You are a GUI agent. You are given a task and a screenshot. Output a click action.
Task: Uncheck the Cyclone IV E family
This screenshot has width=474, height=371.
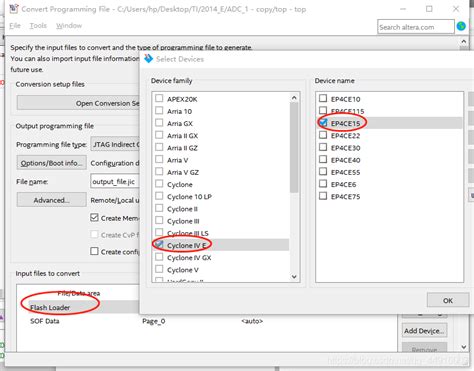pos(159,245)
